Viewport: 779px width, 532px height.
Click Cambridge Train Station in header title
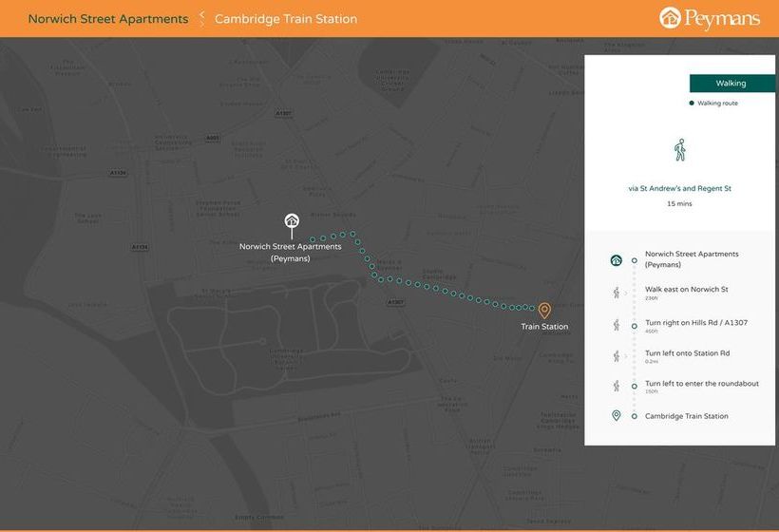coord(286,19)
